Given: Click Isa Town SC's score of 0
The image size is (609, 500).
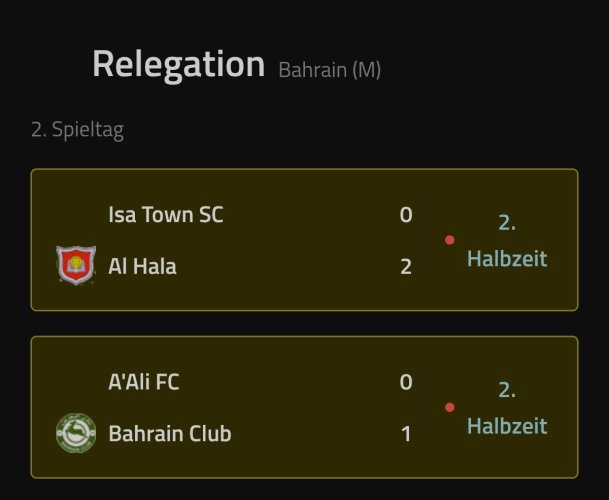Looking at the screenshot, I should click(x=406, y=215).
